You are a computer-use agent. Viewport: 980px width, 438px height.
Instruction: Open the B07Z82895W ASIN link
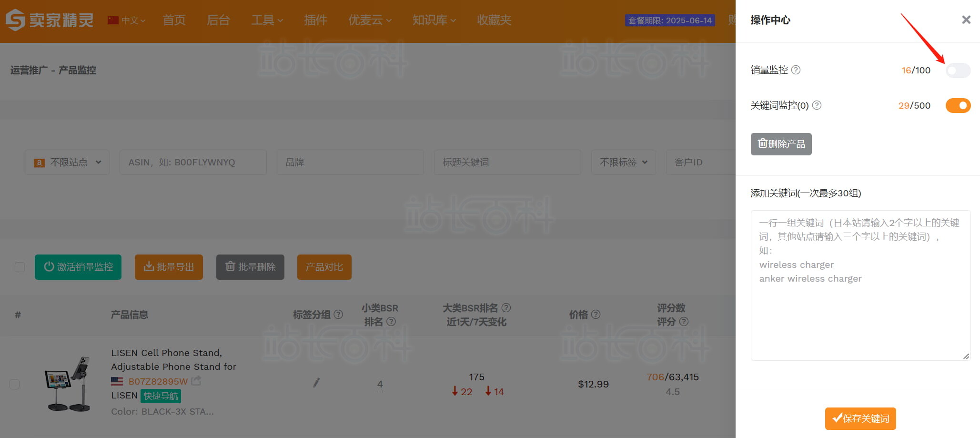point(159,381)
